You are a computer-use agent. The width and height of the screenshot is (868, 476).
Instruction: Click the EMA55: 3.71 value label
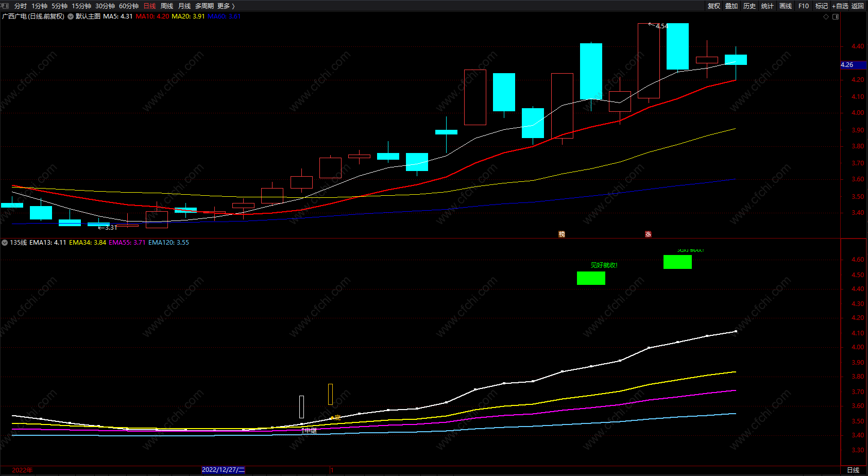(x=127, y=243)
